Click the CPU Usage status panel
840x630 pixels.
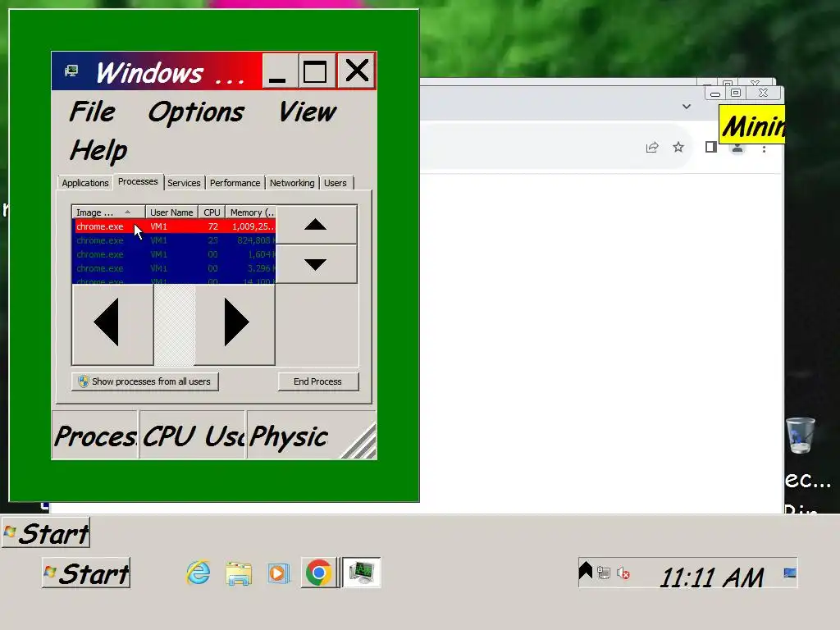pyautogui.click(x=193, y=435)
